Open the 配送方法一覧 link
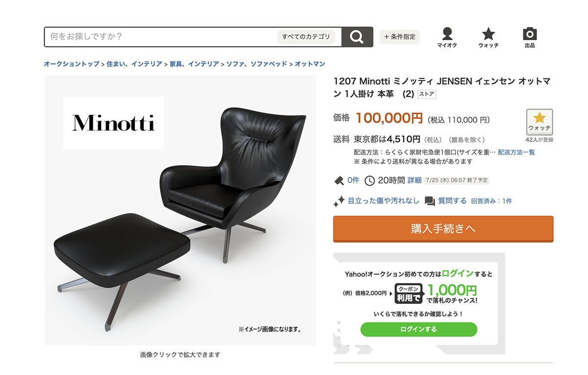 pos(516,152)
